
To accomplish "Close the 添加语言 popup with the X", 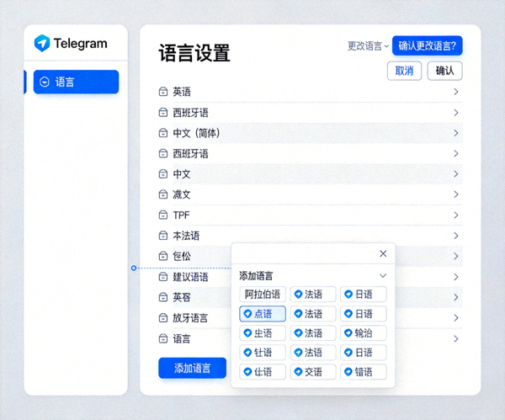I will pyautogui.click(x=383, y=254).
